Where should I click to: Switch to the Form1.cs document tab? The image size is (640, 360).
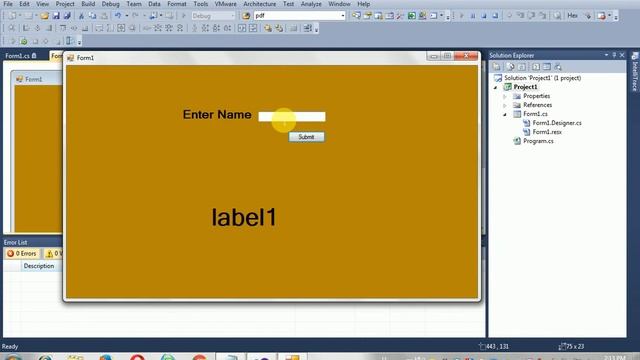point(21,56)
